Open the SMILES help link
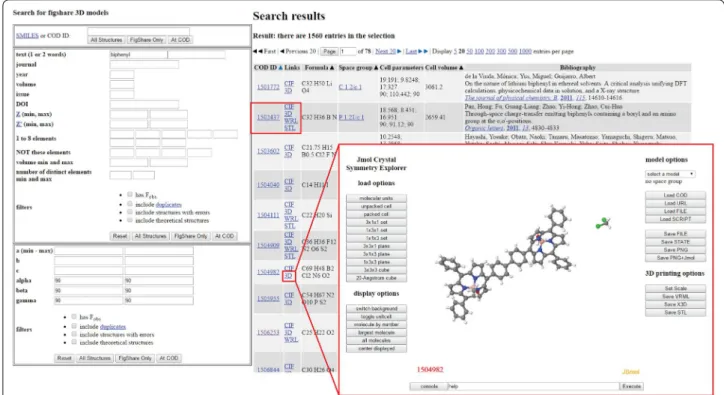724x395 pixels. pos(27,36)
